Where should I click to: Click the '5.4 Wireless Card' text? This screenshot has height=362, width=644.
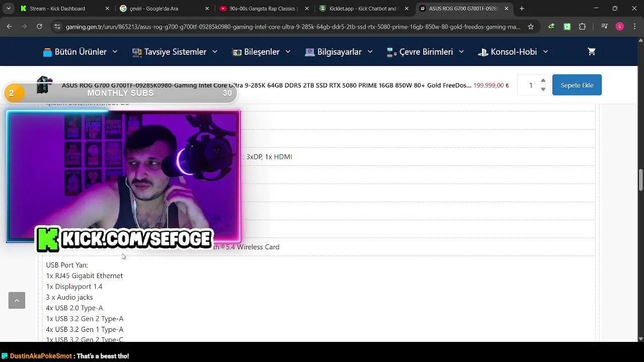click(253, 247)
